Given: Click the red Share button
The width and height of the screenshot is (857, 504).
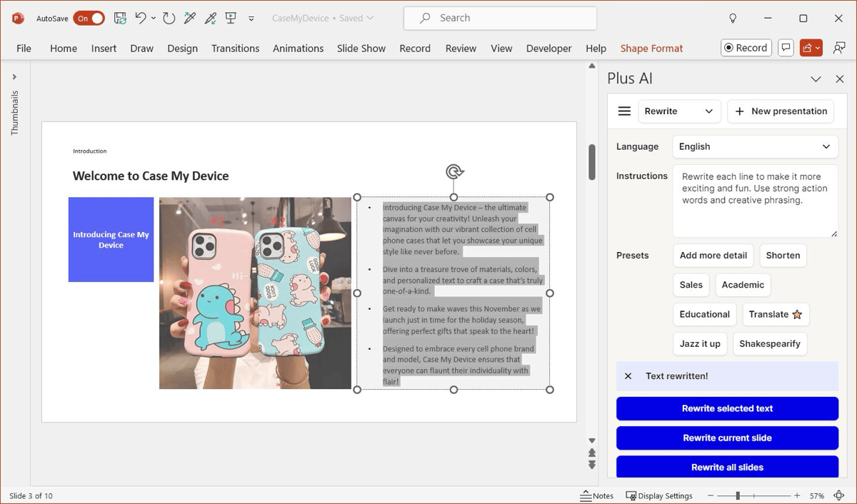Looking at the screenshot, I should (x=811, y=48).
